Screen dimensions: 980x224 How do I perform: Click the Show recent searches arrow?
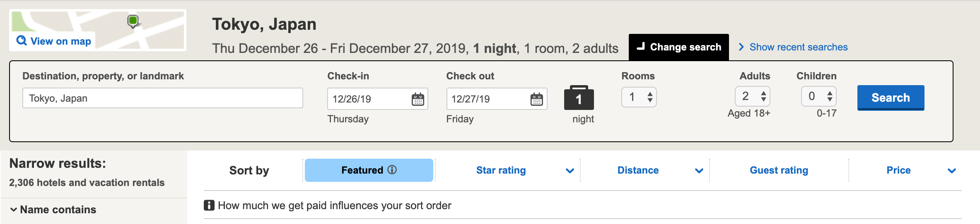click(741, 47)
